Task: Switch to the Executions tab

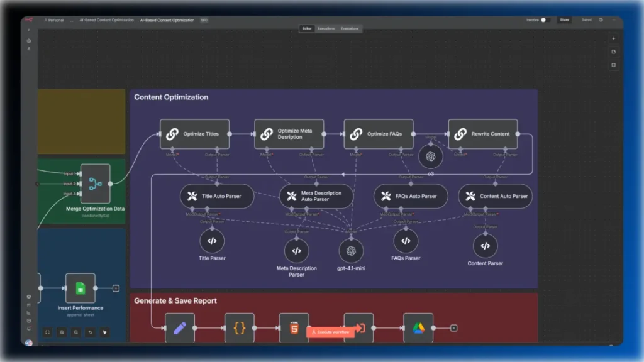Action: (327, 28)
